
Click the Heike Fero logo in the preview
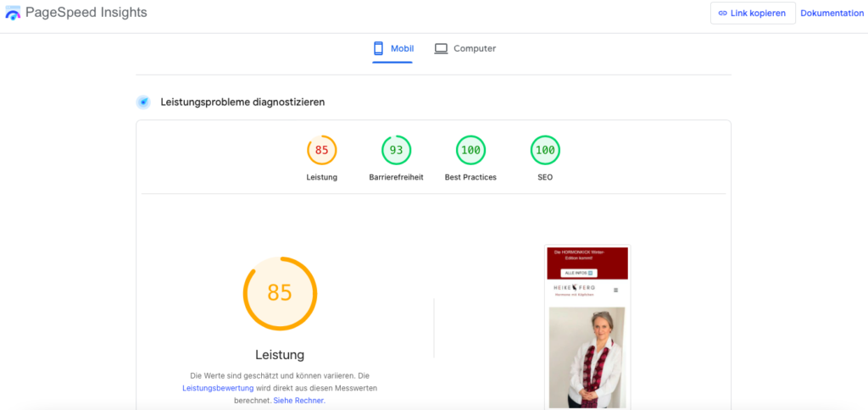(x=574, y=289)
